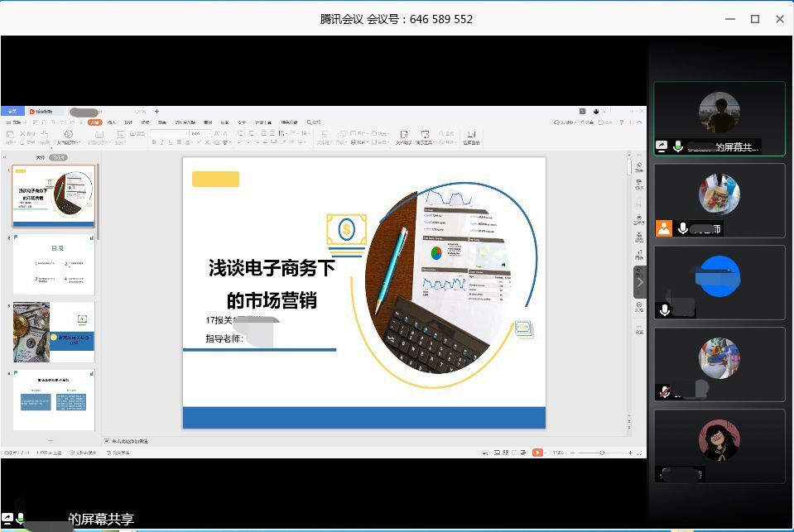
Task: Open the 插入 ribbon tab
Action: (112, 122)
